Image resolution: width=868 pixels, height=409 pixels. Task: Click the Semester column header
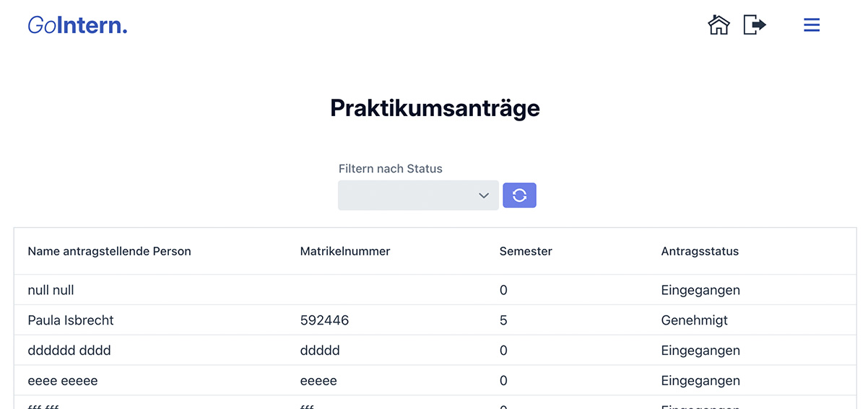[x=526, y=252]
